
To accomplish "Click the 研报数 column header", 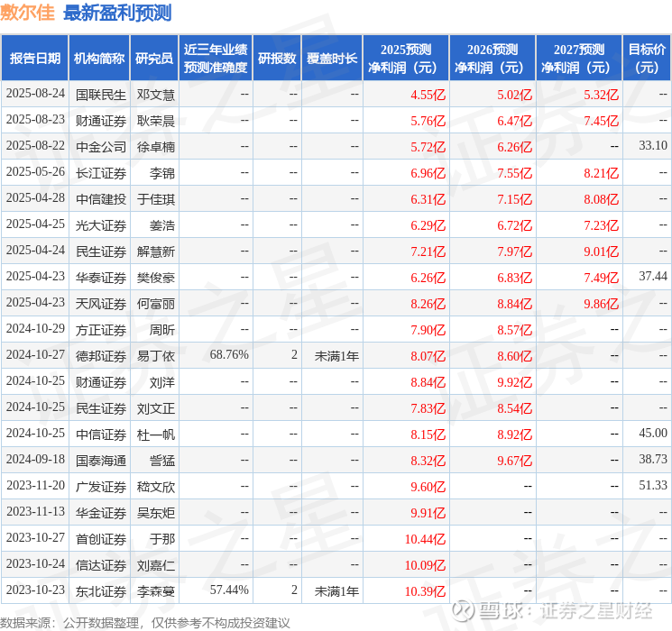I will pyautogui.click(x=277, y=59).
